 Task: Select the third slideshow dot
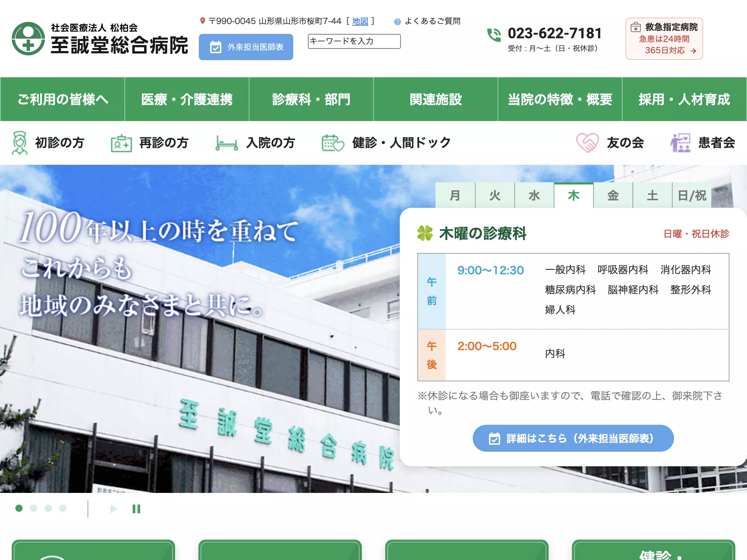click(x=48, y=508)
